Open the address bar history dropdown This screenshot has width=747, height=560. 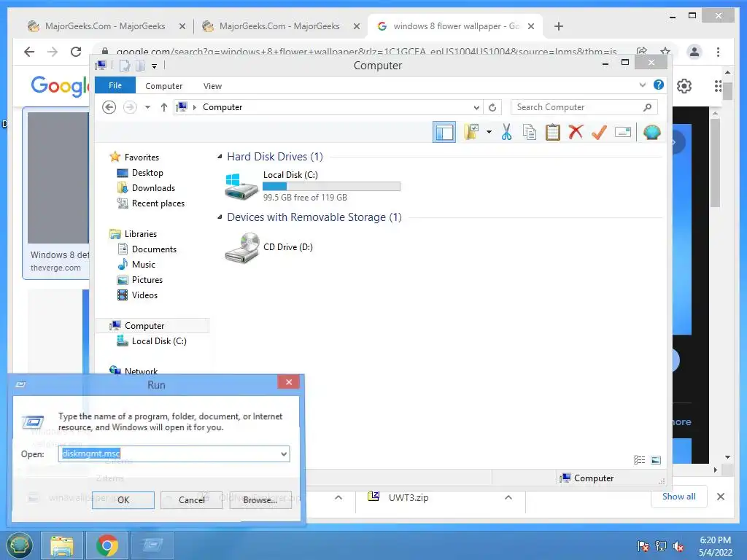476,107
